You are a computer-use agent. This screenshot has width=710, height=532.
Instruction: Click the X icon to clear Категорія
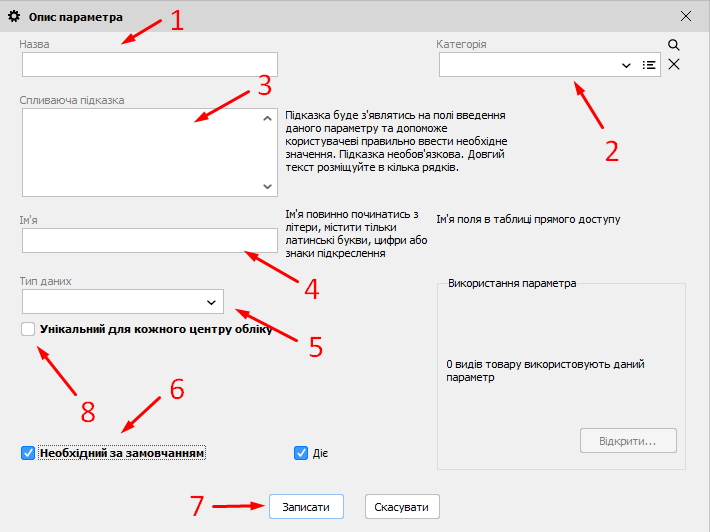pyautogui.click(x=674, y=65)
